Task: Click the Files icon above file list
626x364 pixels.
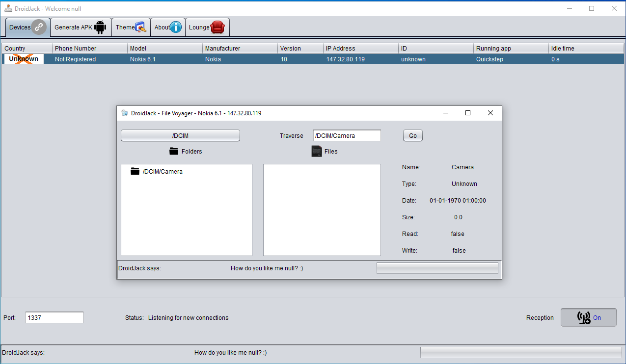Action: point(317,151)
